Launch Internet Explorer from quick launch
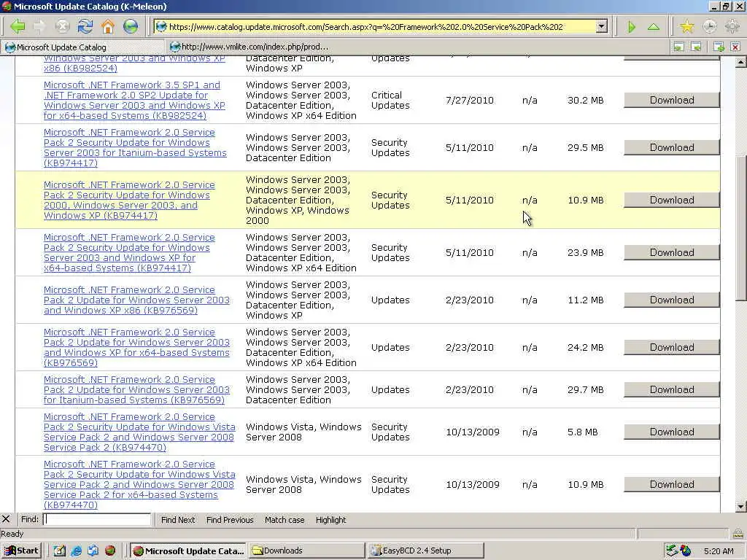The height and width of the screenshot is (560, 747). (x=76, y=551)
